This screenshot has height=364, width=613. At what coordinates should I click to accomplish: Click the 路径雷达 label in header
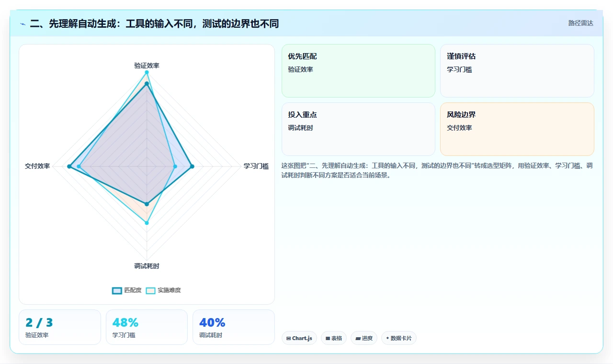(x=580, y=23)
